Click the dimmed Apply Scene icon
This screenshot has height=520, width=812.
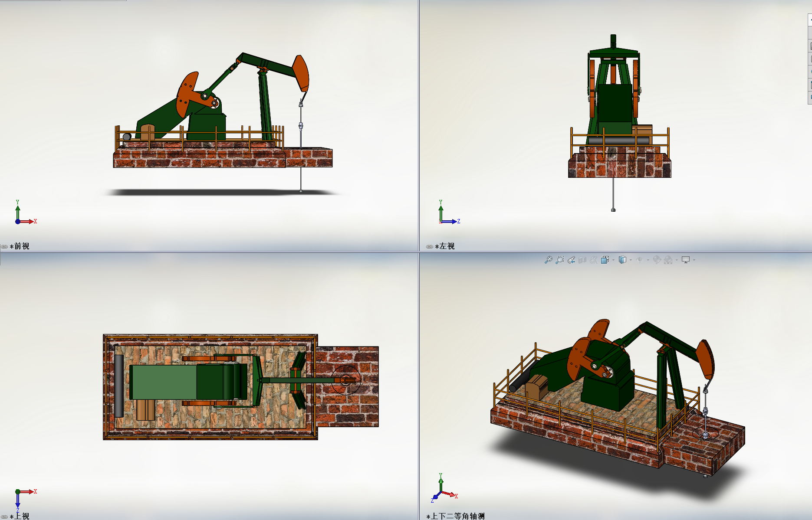coord(668,260)
